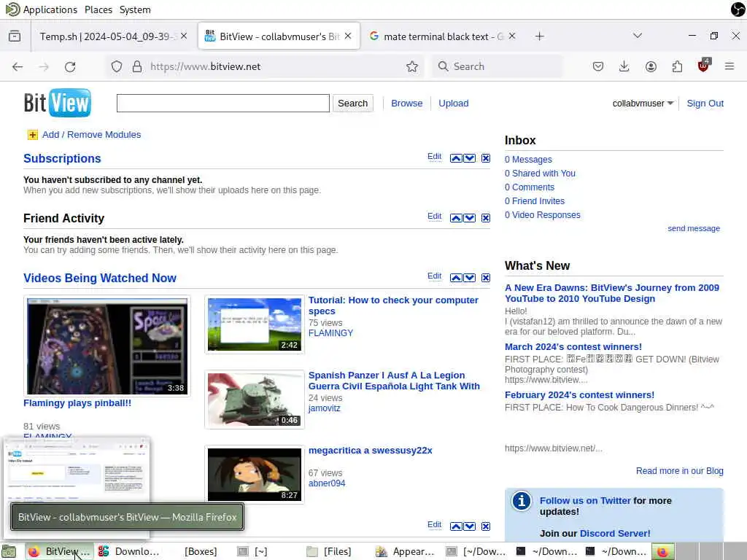Image resolution: width=747 pixels, height=560 pixels.
Task: Move Videos Being Watched Now module up
Action: 456,278
